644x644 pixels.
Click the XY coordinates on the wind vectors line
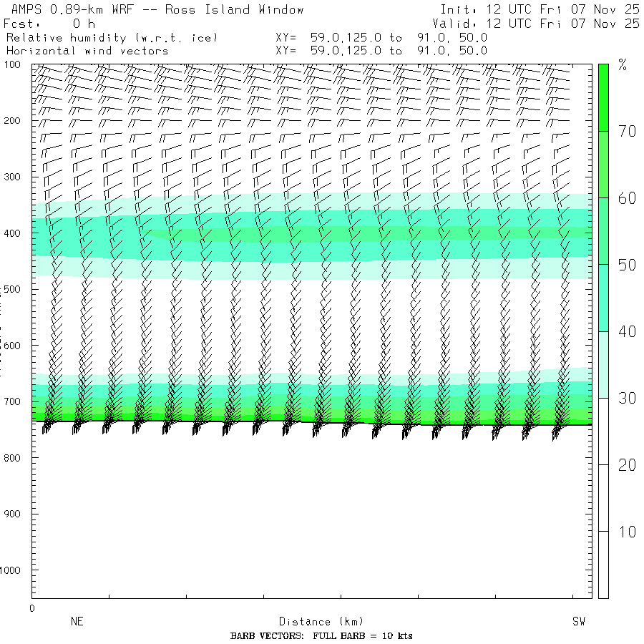click(x=381, y=51)
